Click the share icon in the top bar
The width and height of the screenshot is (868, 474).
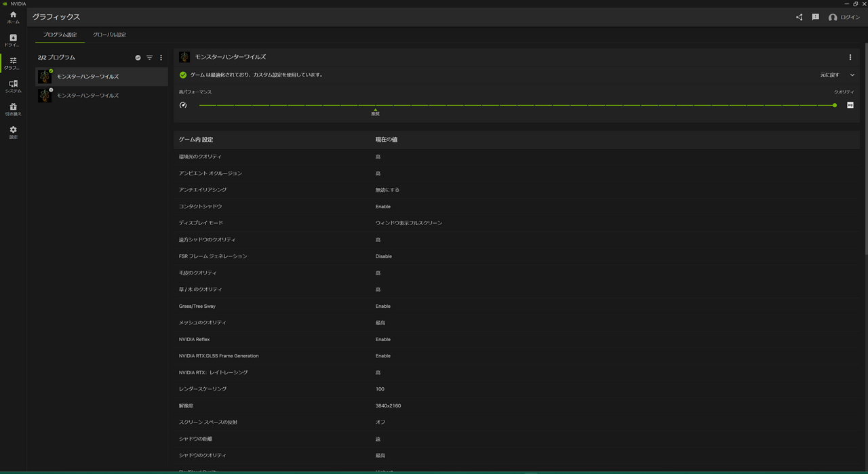coord(799,17)
